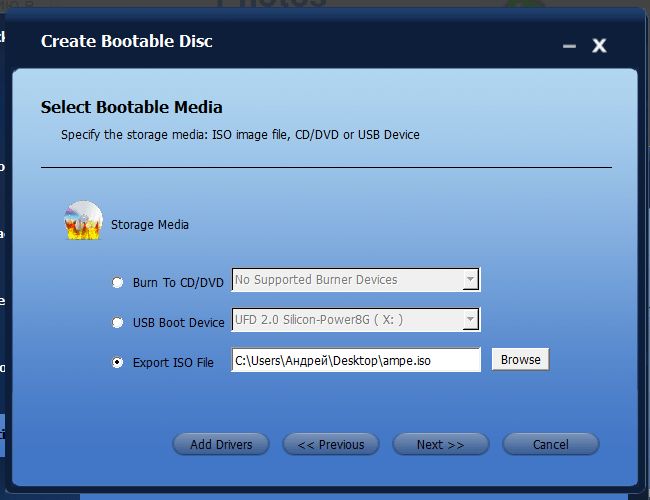Click the Browse button
This screenshot has height=500, width=650.
[x=520, y=359]
